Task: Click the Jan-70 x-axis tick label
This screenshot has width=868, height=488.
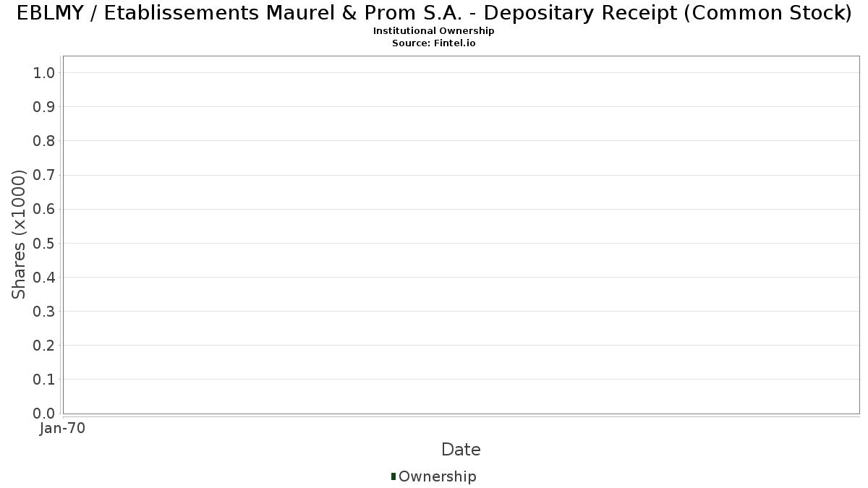Action: (63, 429)
